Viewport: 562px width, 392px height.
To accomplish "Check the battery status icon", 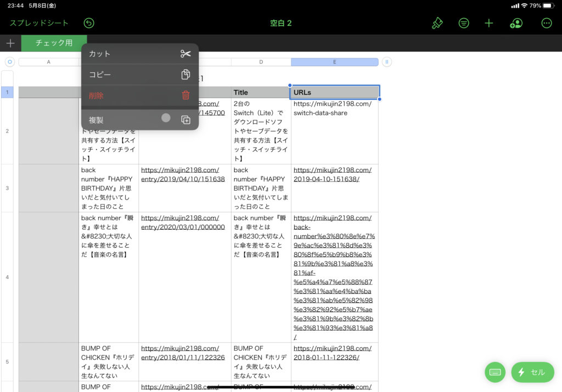I will [548, 5].
